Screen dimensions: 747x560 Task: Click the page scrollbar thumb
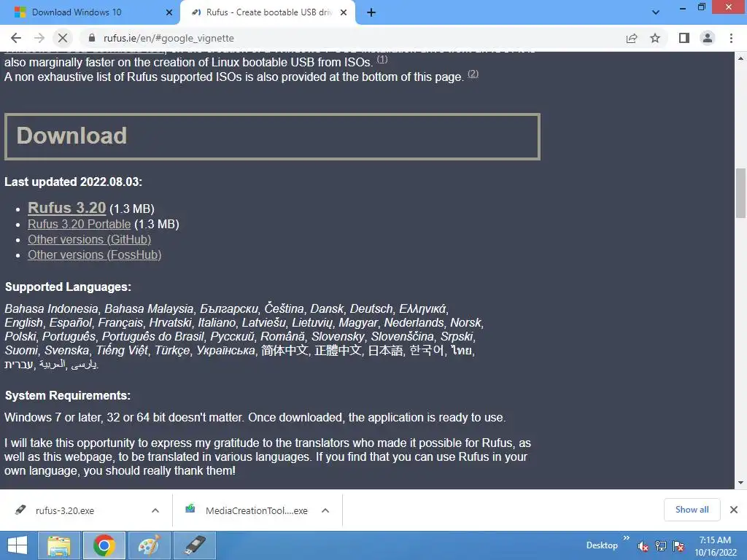coord(740,192)
